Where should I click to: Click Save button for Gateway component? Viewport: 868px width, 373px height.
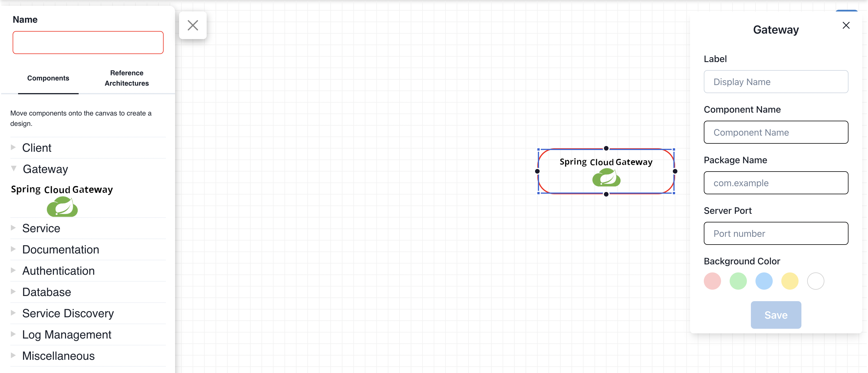[776, 315]
